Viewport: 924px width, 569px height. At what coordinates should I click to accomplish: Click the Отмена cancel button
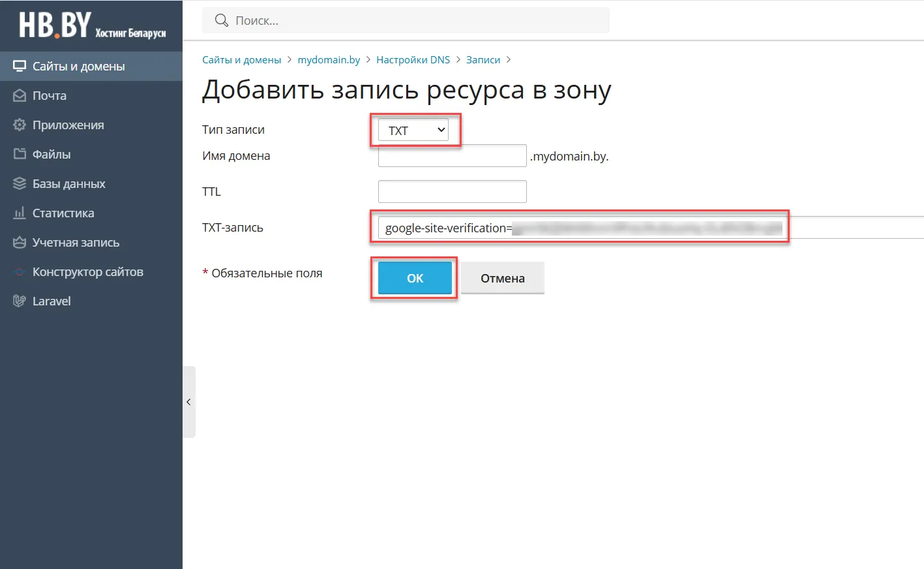[x=502, y=278]
